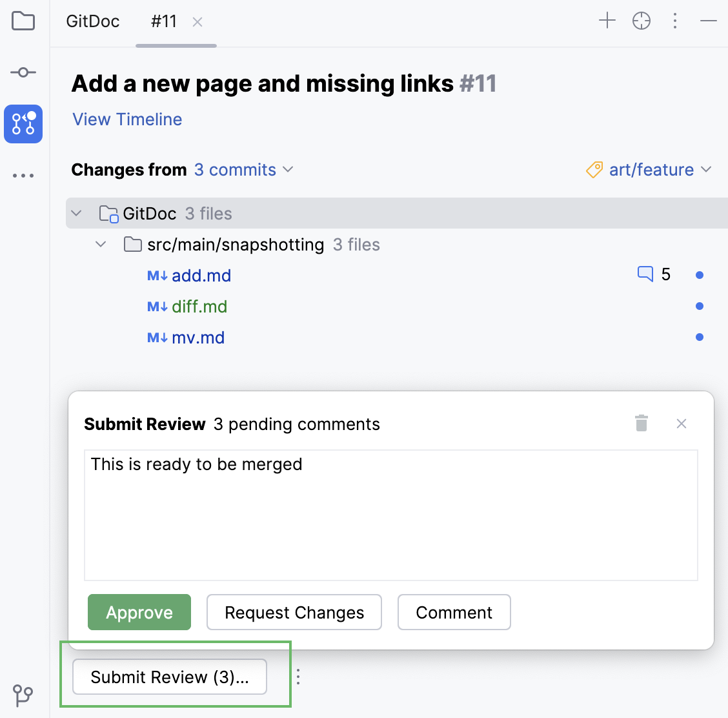Open comments on add.md via comment bubble
Viewport: 728px width, 718px height.
645,274
